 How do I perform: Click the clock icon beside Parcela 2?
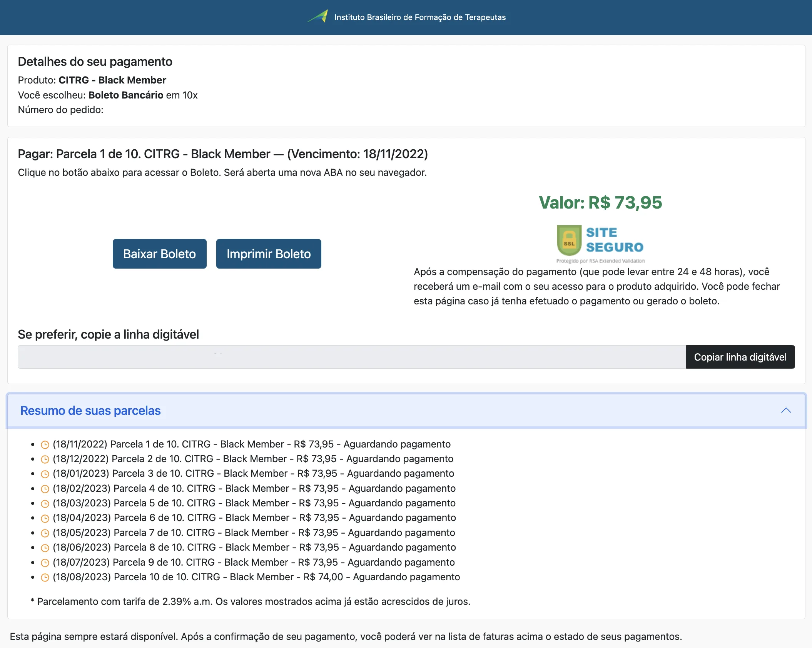(x=45, y=459)
